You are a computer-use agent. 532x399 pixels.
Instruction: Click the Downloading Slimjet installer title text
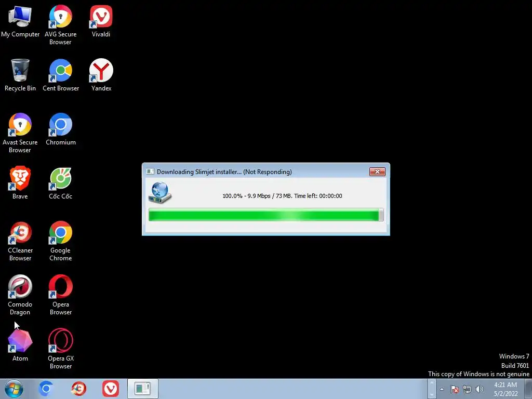point(224,171)
